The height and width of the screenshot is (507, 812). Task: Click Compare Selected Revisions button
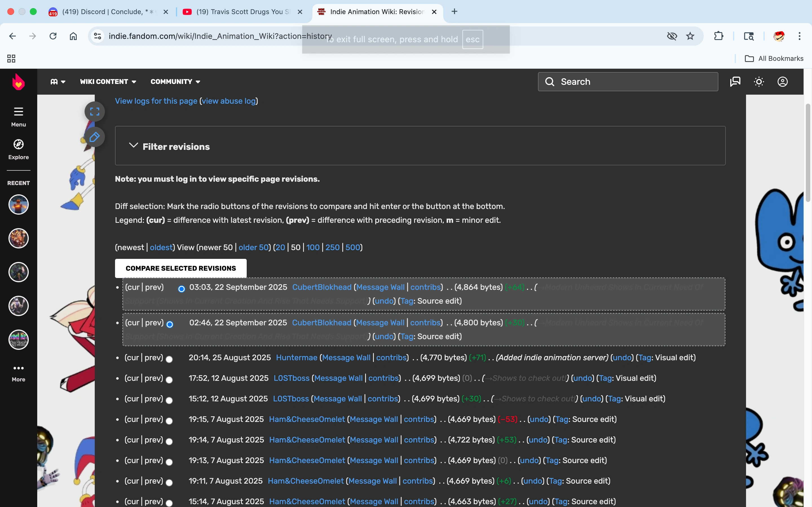180,268
